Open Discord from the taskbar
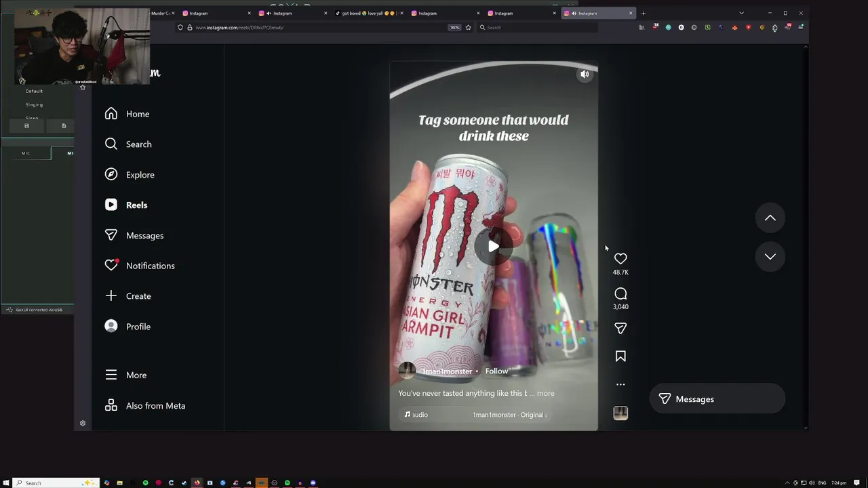The image size is (868, 488). click(313, 483)
